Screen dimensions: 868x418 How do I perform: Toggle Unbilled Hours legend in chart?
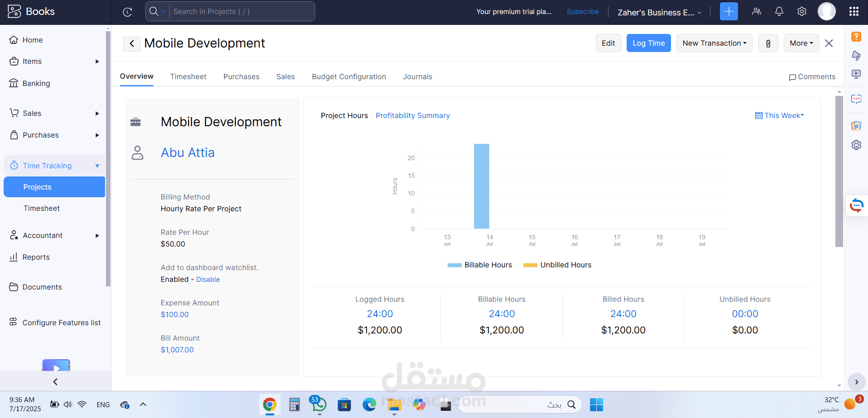pyautogui.click(x=557, y=265)
